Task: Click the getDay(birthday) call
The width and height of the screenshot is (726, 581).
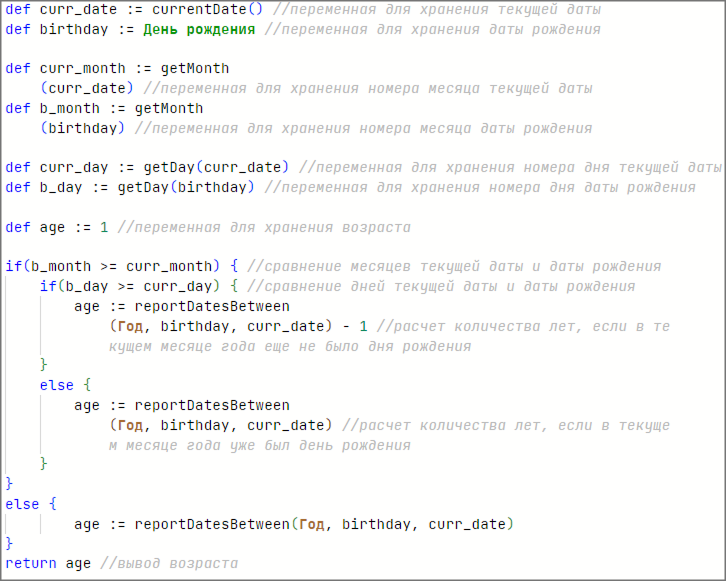Action: 189,187
